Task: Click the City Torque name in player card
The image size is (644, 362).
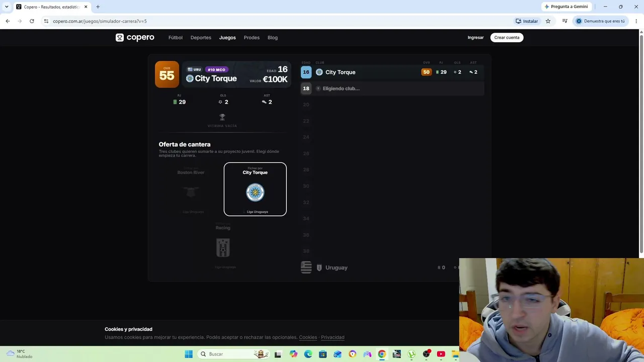Action: pos(216,78)
